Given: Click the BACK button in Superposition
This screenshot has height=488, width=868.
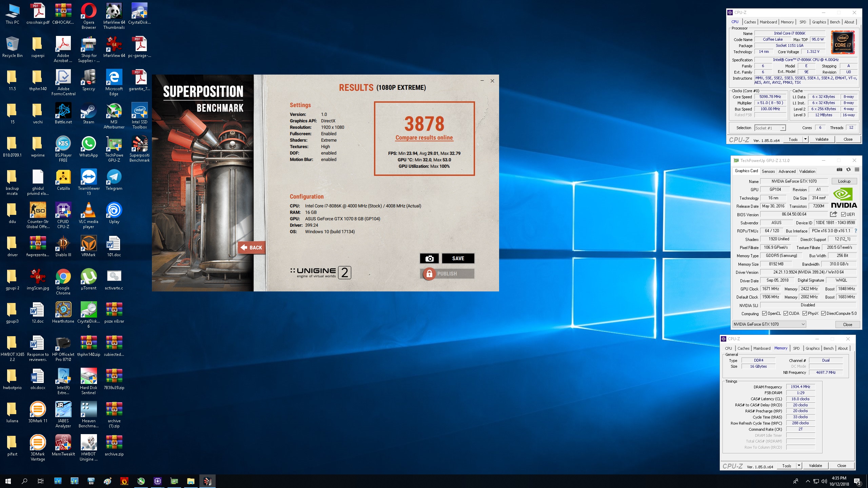Looking at the screenshot, I should [x=251, y=248].
